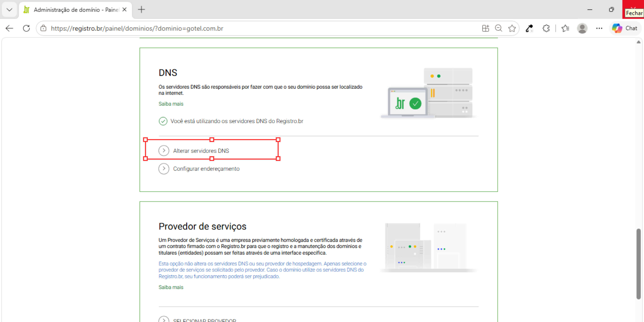This screenshot has height=322, width=644.
Task: Open the Copilot Chat button
Action: tap(625, 28)
